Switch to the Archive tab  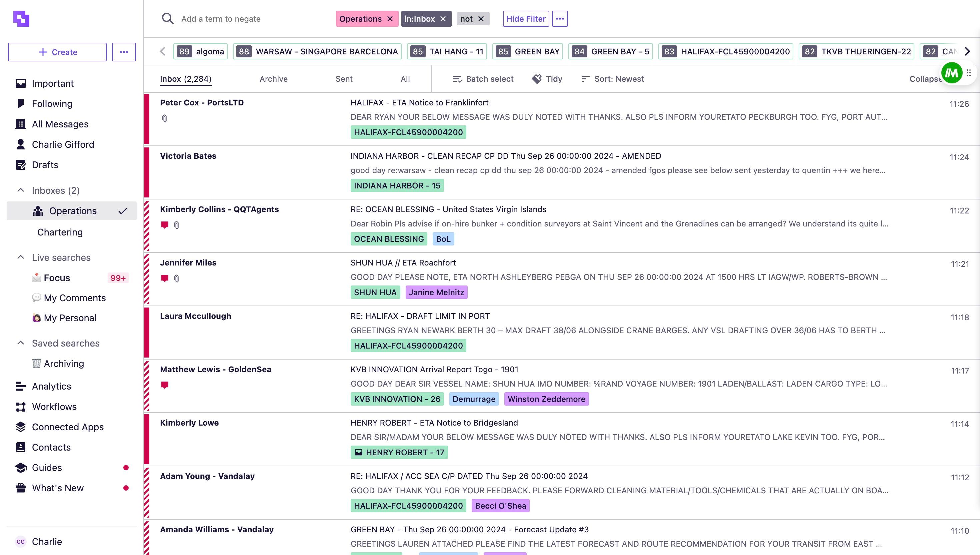[273, 79]
